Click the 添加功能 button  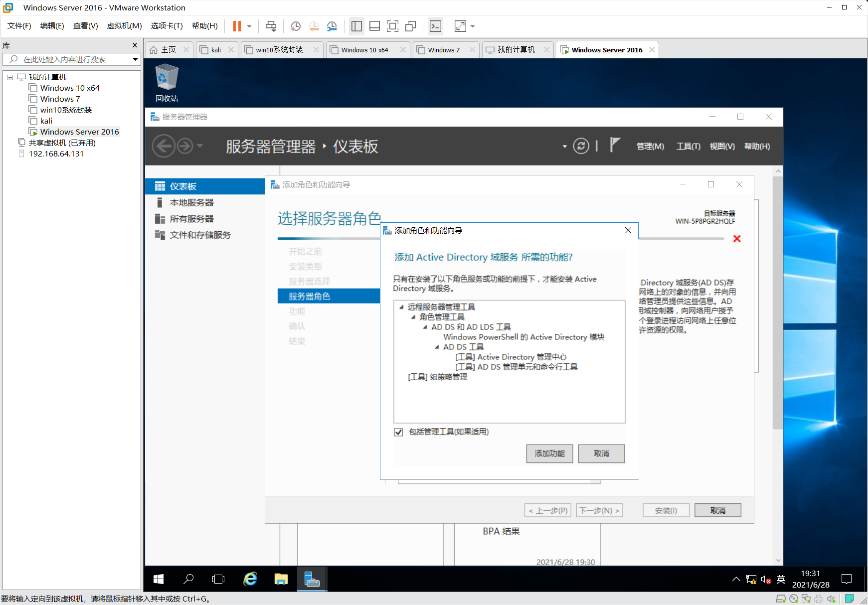pyautogui.click(x=549, y=454)
